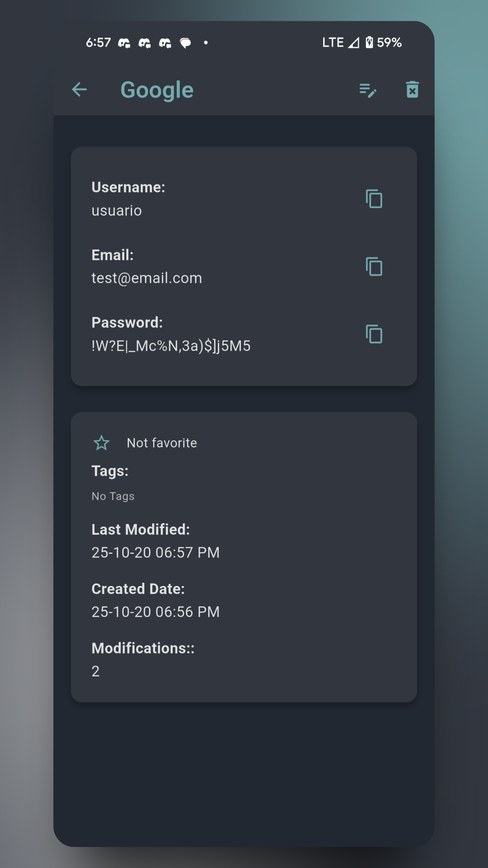
Task: Tap the status bar clock
Action: (x=98, y=42)
